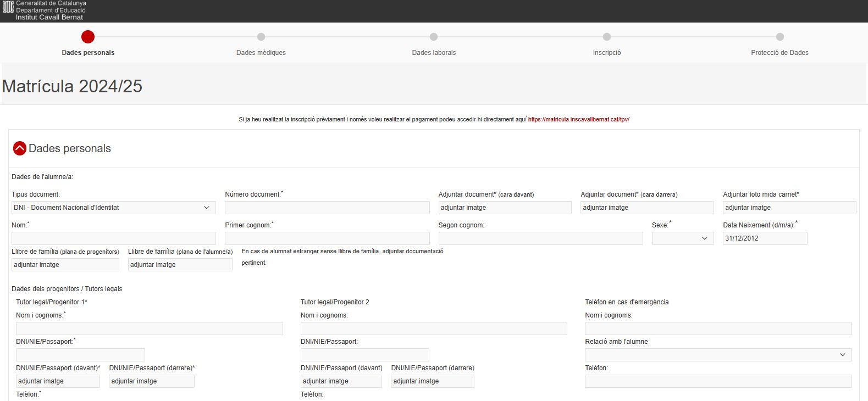This screenshot has height=401, width=868.
Task: Click the emergency Telèfon input field
Action: (718, 381)
